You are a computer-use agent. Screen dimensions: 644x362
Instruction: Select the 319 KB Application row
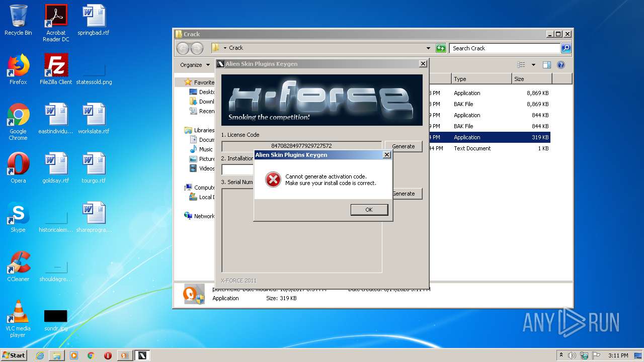[490, 137]
